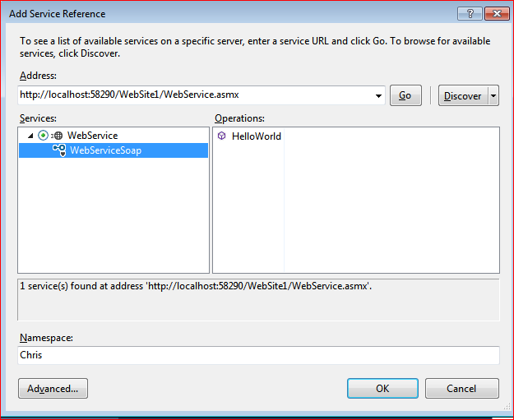Collapse the WebService tree node
Image resolution: width=514 pixels, height=420 pixels.
pos(30,136)
